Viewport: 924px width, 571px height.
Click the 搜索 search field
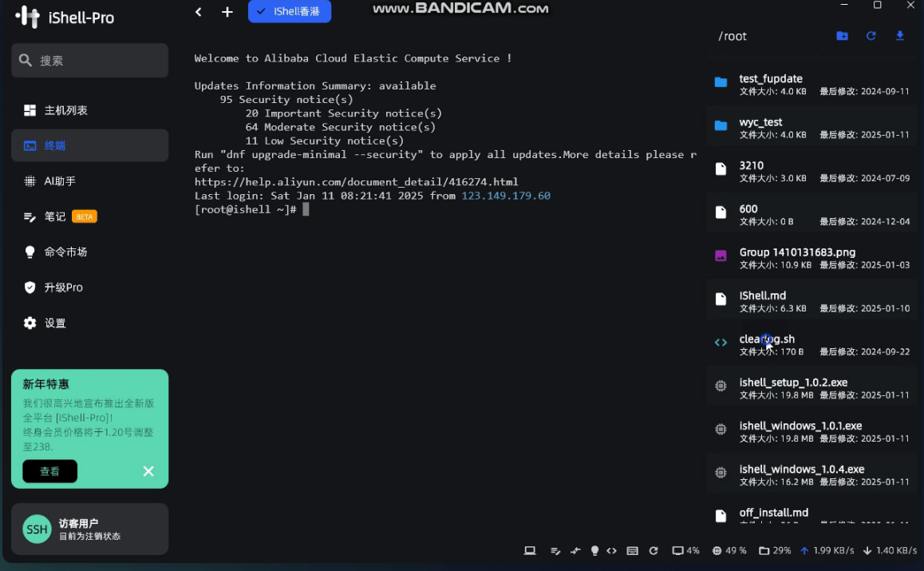89,61
